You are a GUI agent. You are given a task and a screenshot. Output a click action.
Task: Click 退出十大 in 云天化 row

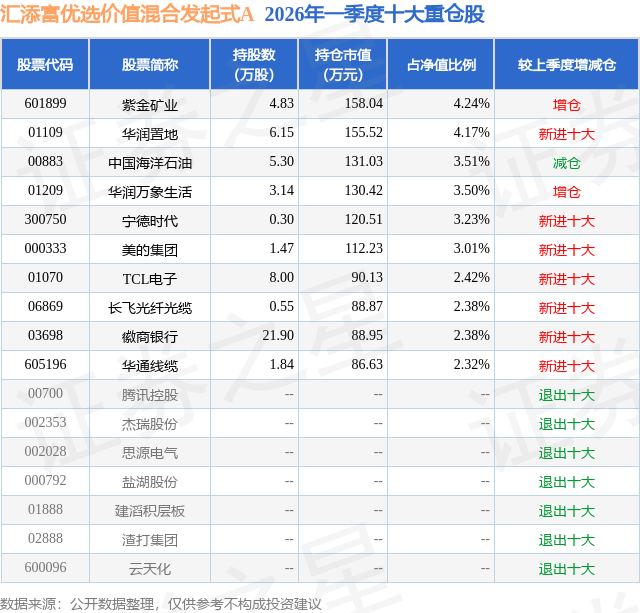coord(567,569)
